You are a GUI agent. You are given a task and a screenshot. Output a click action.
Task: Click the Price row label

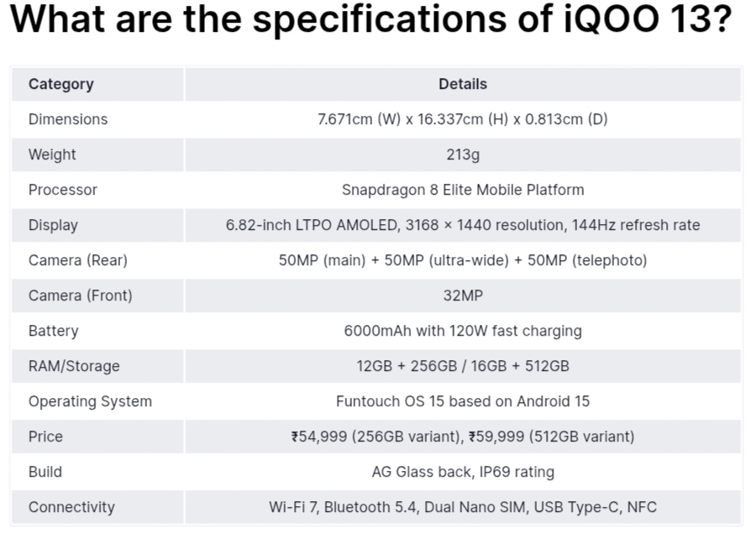45,437
